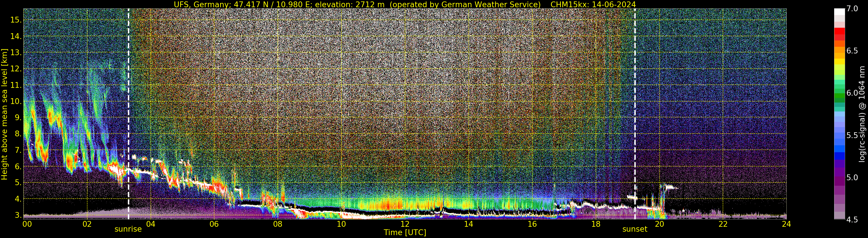Click the colorbar value '5.0'
Viewport: 868px width, 238px height.
click(852, 177)
